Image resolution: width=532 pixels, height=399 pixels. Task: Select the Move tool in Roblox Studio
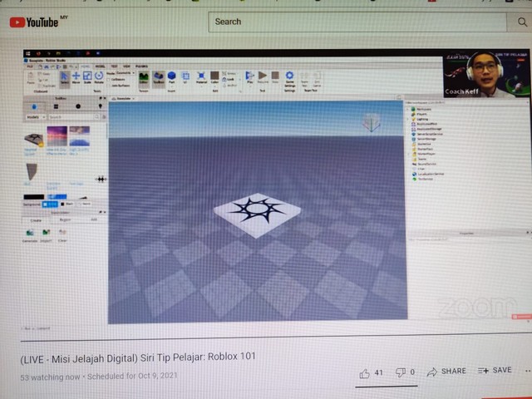point(76,77)
